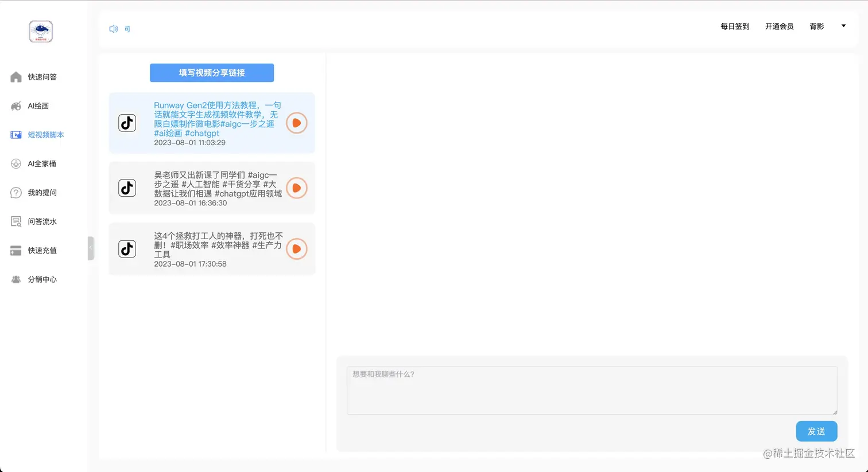Click the palette icon beside AI绘画
This screenshot has width=868, height=472.
[x=16, y=106]
